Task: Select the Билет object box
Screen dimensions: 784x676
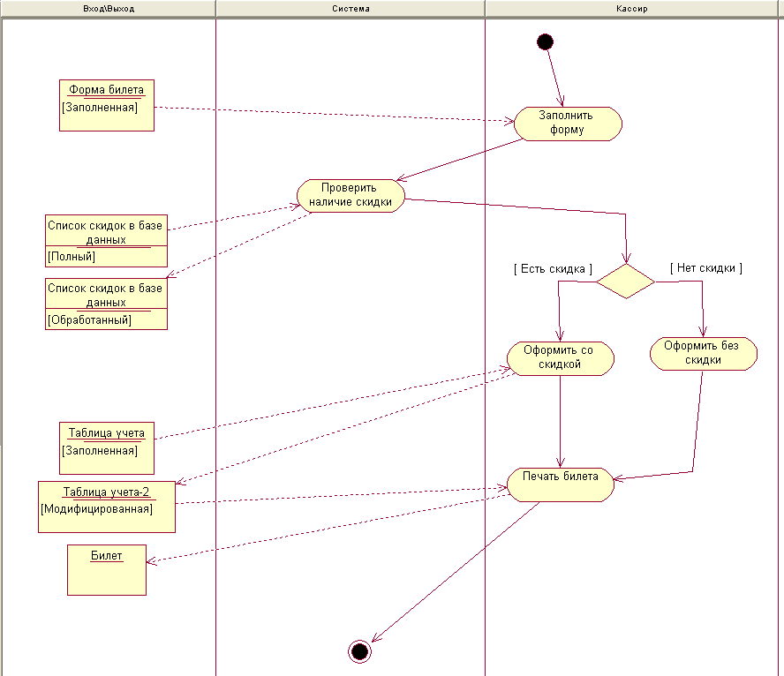Action: 107,570
